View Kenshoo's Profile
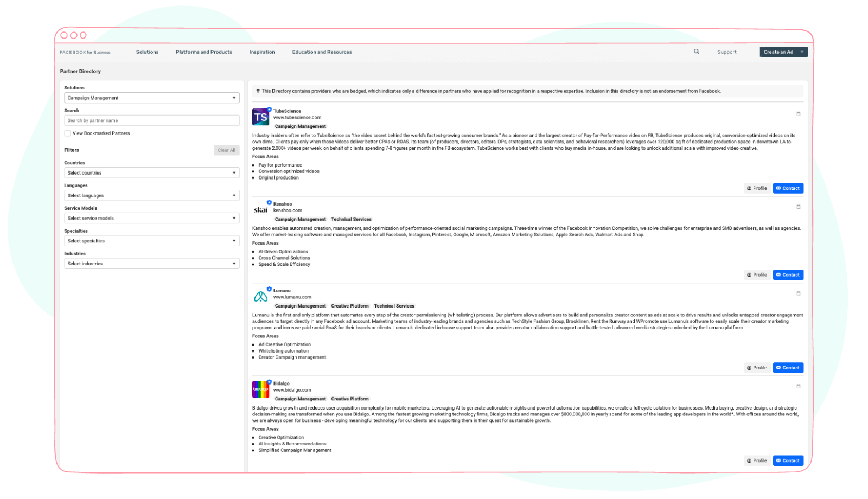 tap(757, 275)
